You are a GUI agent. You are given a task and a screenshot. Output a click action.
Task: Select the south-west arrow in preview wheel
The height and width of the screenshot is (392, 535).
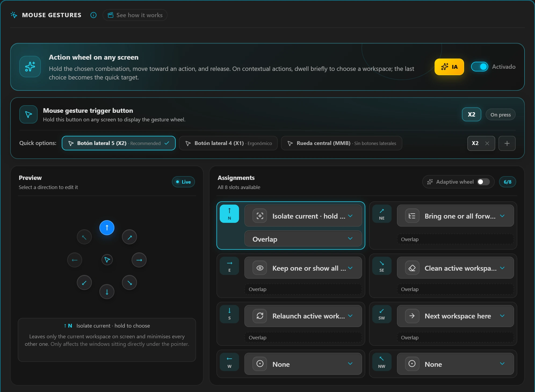tap(84, 283)
